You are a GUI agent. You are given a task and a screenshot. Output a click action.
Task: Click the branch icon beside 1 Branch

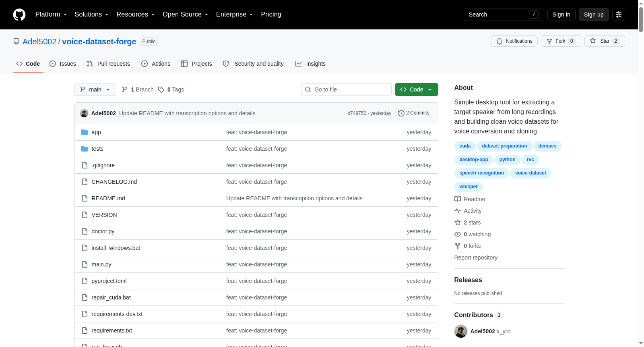coord(125,89)
